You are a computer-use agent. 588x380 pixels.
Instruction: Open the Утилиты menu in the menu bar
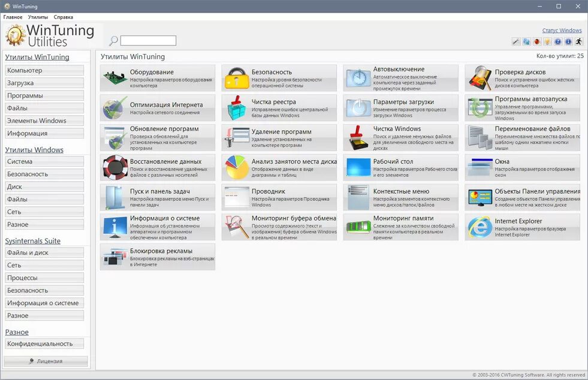click(x=38, y=17)
